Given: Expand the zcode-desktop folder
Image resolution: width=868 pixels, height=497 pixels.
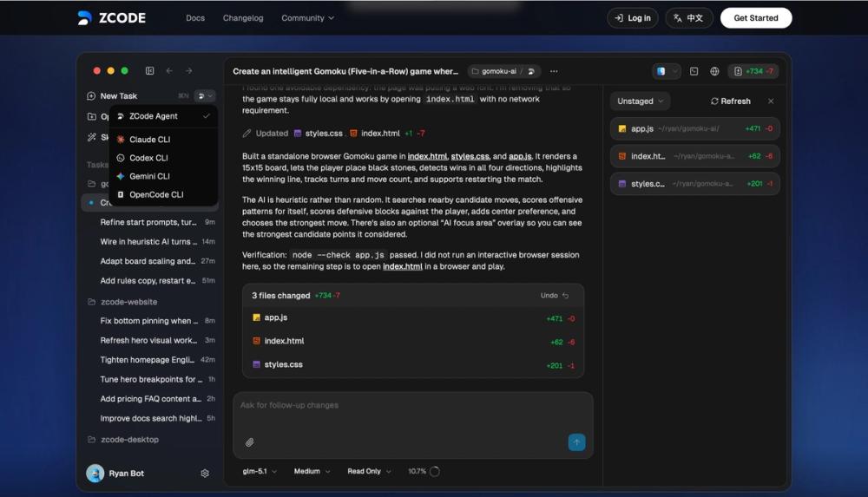Looking at the screenshot, I should click(x=123, y=440).
